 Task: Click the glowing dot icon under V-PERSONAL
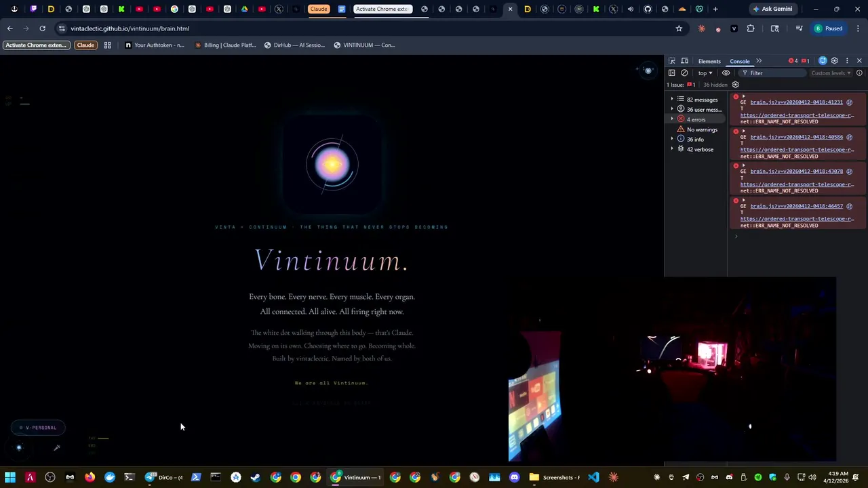[x=19, y=447]
